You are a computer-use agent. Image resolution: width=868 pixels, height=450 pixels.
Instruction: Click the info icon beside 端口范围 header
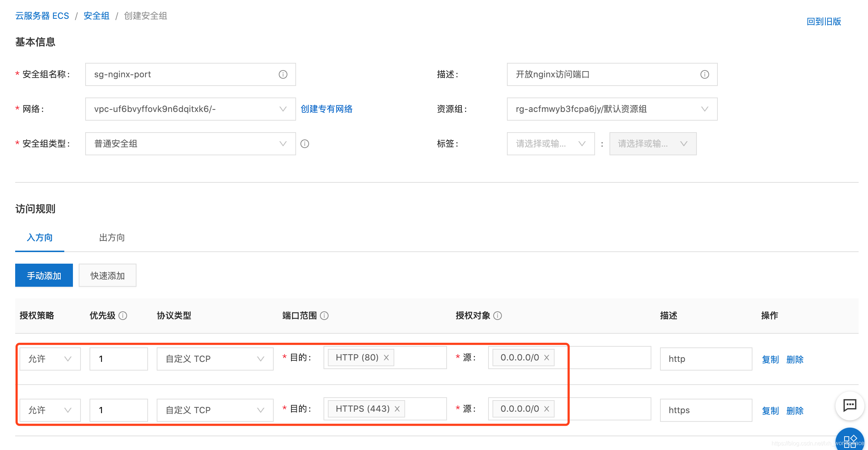click(x=325, y=316)
